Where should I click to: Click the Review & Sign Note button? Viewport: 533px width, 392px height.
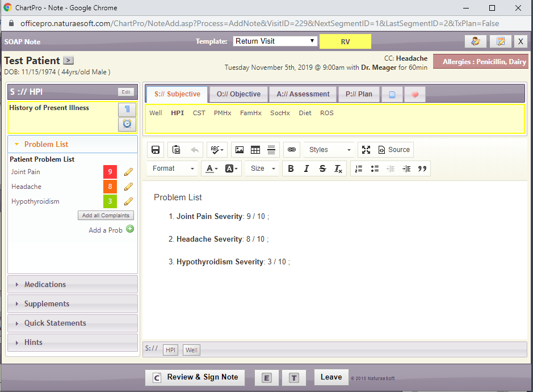click(195, 377)
